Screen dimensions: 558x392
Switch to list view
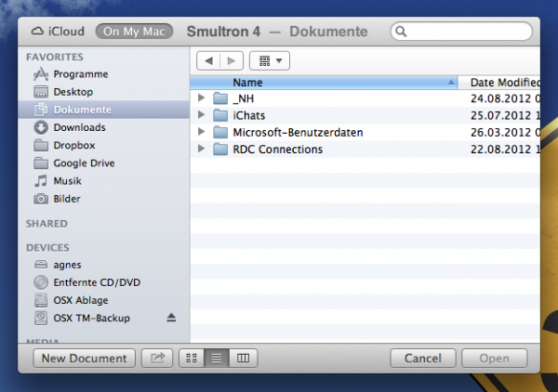click(217, 359)
